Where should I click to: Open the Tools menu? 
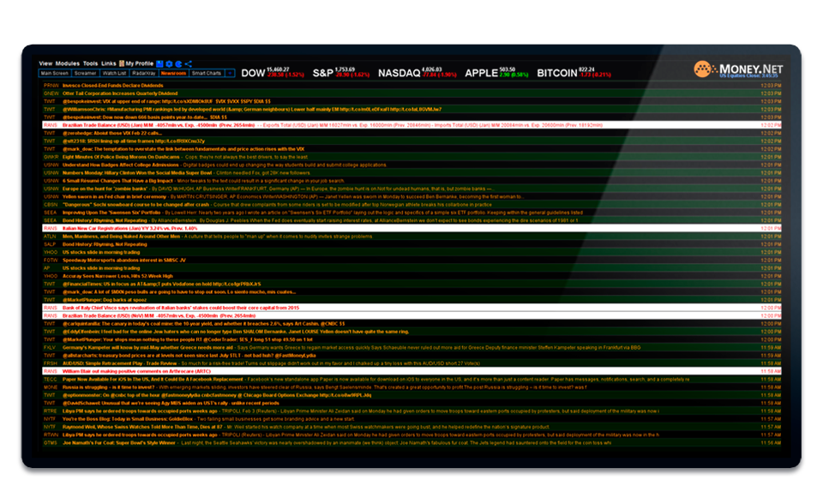[x=90, y=63]
